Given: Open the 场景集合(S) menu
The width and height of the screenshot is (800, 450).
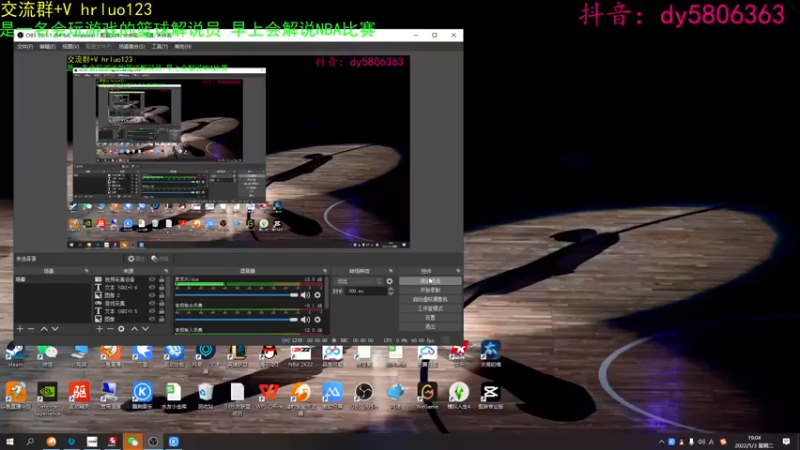Looking at the screenshot, I should [x=132, y=46].
